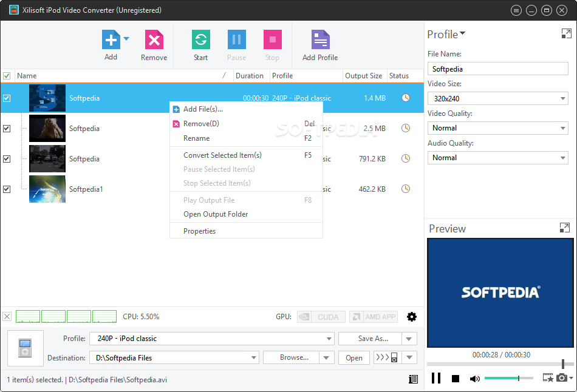Choose Open Output Folder in context menu

tap(246, 214)
